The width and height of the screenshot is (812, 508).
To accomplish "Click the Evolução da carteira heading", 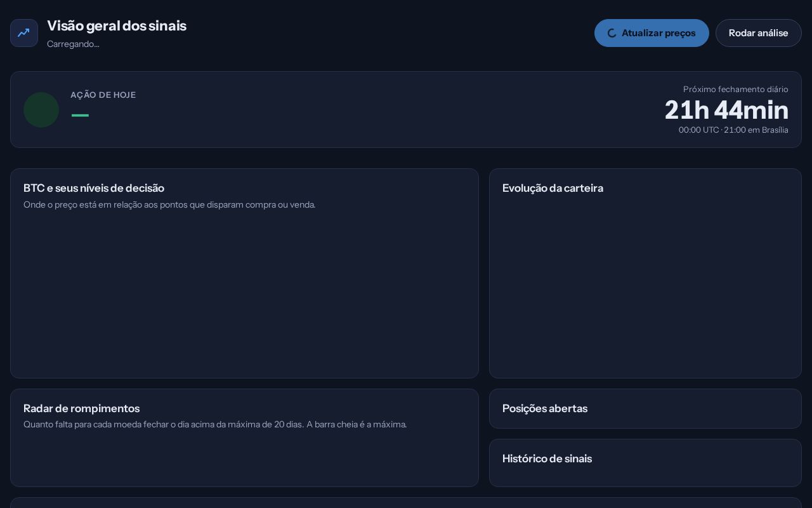I will [553, 188].
